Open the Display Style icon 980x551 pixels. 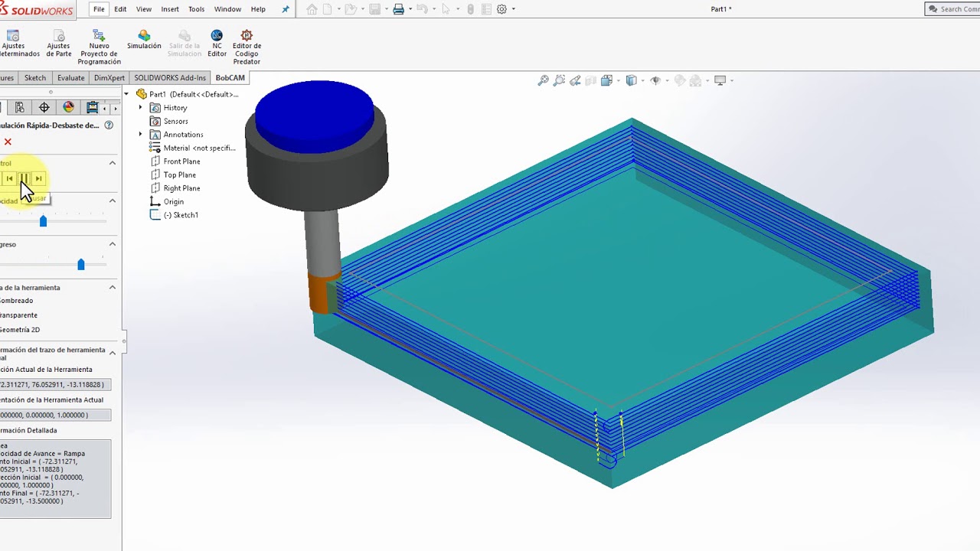[x=631, y=80]
